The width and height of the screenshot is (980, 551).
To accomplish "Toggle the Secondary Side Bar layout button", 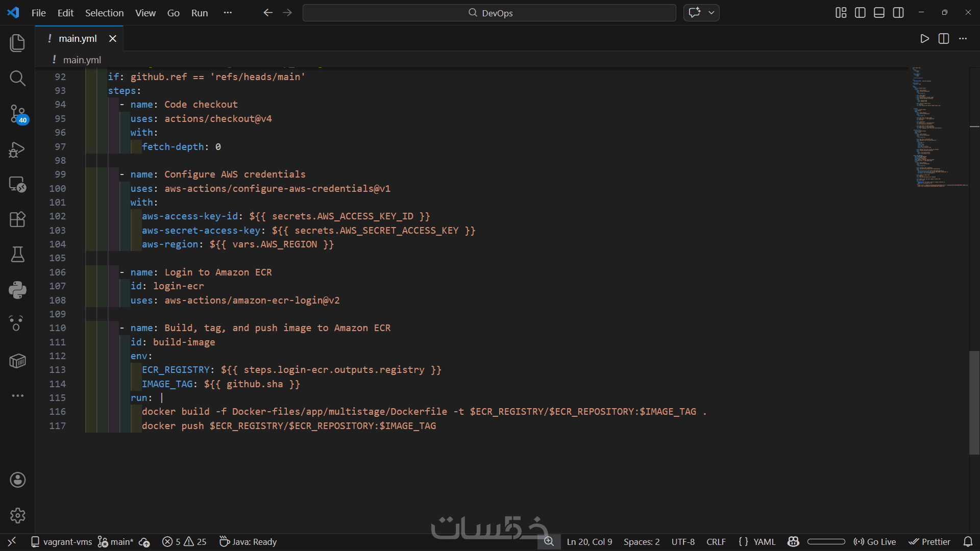I will [x=898, y=13].
